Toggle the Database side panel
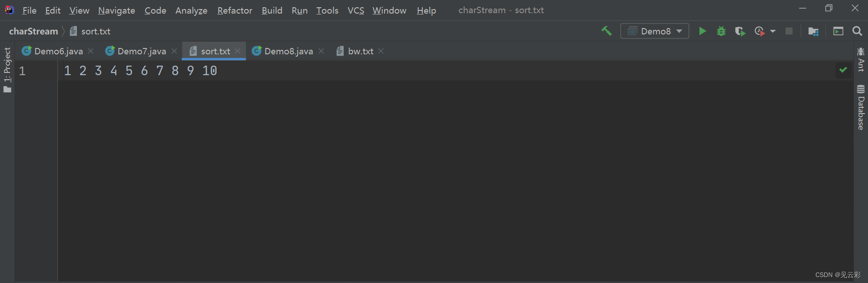The image size is (868, 283). click(x=861, y=107)
